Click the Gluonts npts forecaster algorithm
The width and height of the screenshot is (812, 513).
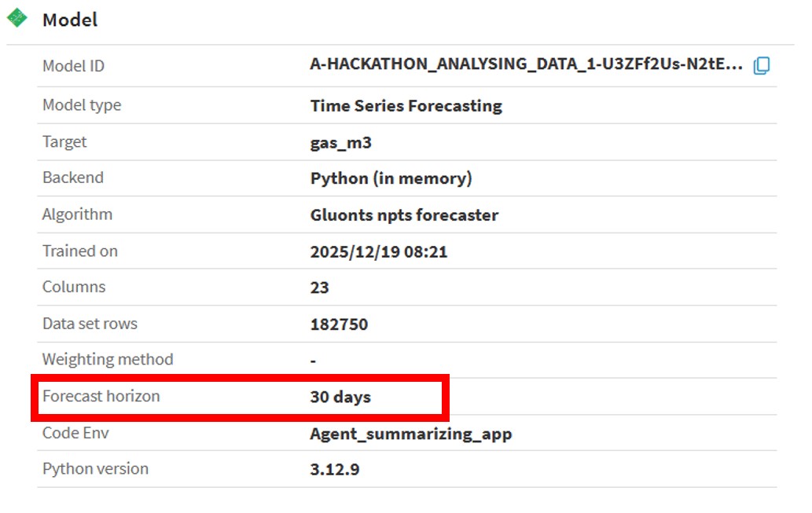pos(404,214)
